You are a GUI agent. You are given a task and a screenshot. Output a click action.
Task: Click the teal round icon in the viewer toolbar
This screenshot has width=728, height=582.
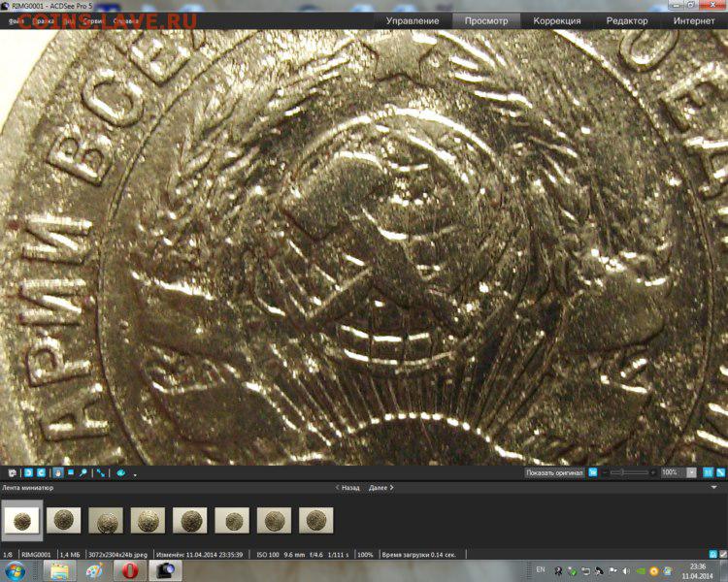click(x=121, y=473)
